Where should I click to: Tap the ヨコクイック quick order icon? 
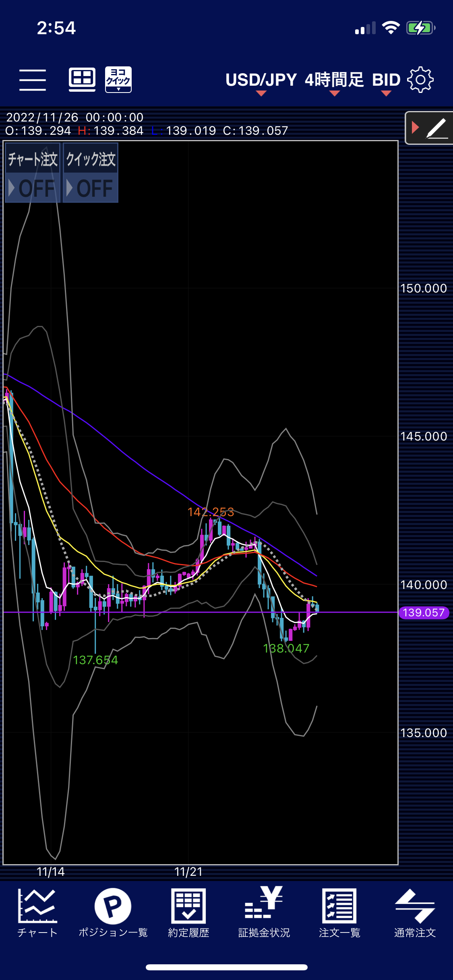pyautogui.click(x=118, y=80)
